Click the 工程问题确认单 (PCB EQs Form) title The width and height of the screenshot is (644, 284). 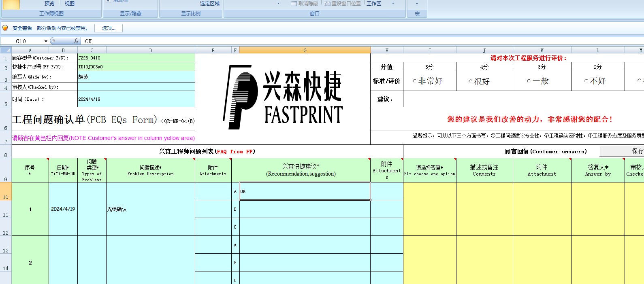coord(103,119)
